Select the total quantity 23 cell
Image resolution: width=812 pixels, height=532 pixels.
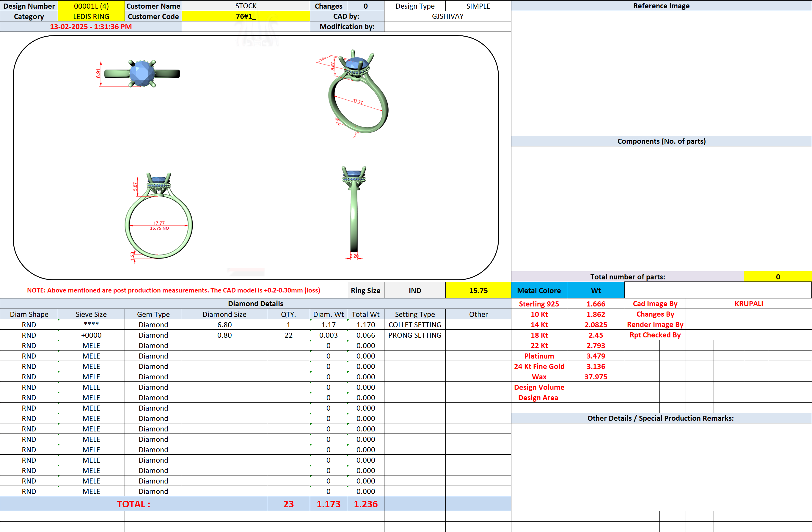pyautogui.click(x=288, y=504)
